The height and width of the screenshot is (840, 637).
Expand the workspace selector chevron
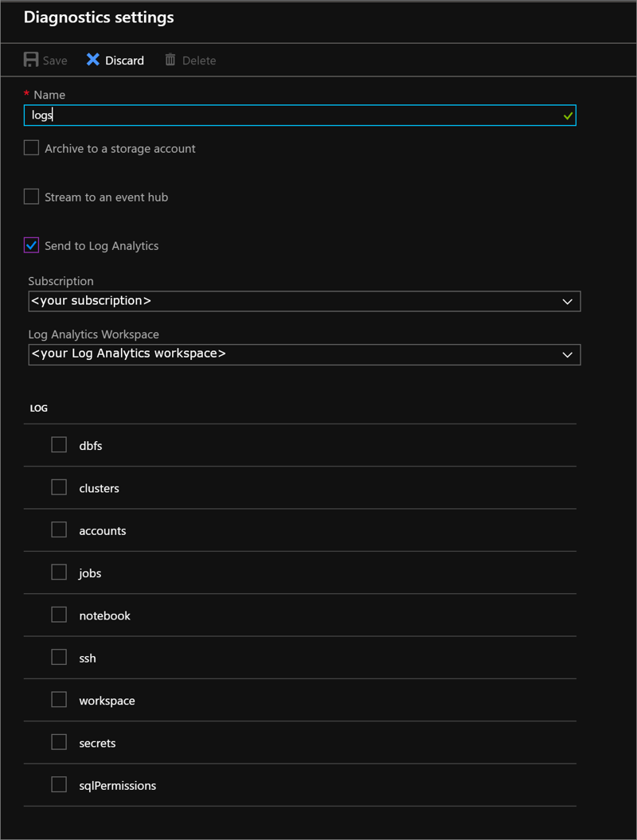point(567,354)
